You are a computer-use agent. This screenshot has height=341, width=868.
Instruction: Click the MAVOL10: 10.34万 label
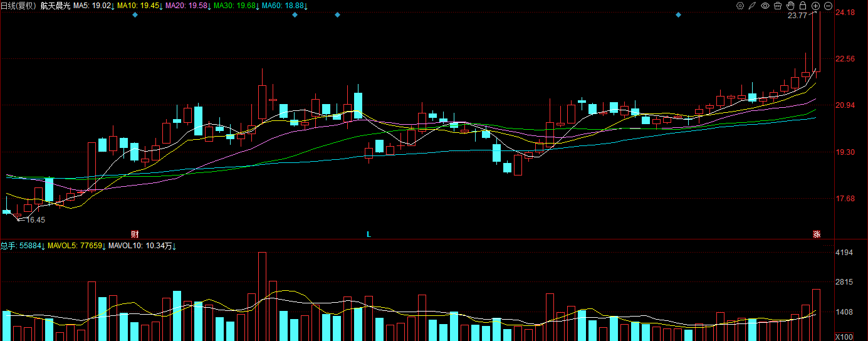tap(142, 246)
